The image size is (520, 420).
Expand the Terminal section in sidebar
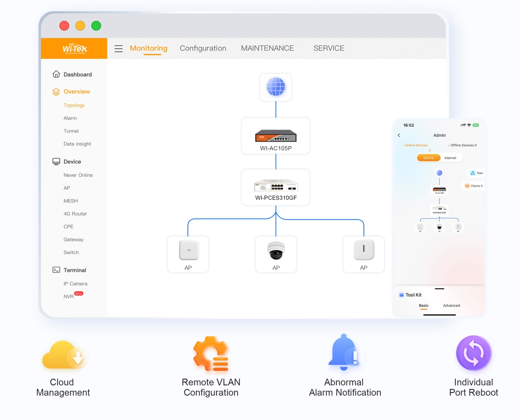coord(75,270)
